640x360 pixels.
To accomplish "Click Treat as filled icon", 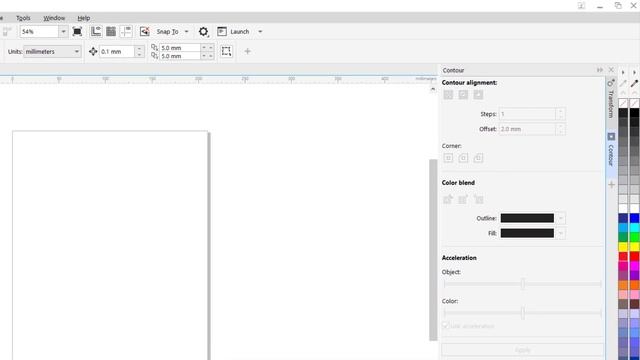I will click(x=226, y=51).
